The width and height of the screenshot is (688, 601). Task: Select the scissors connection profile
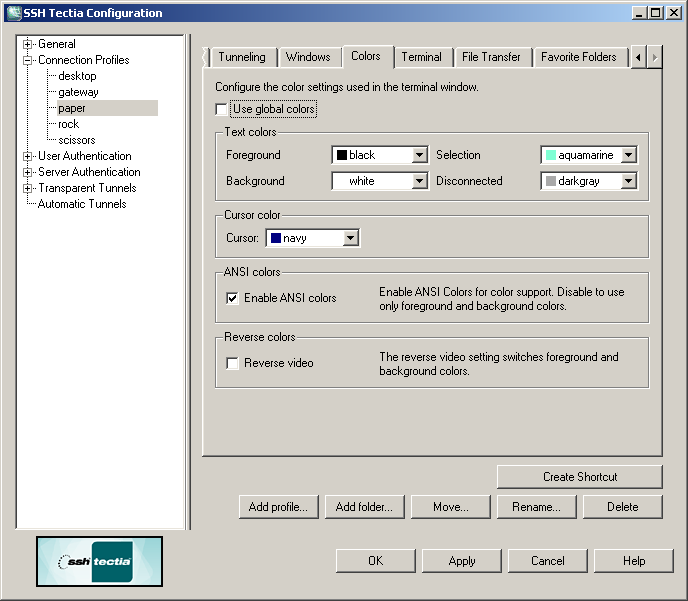tap(77, 140)
